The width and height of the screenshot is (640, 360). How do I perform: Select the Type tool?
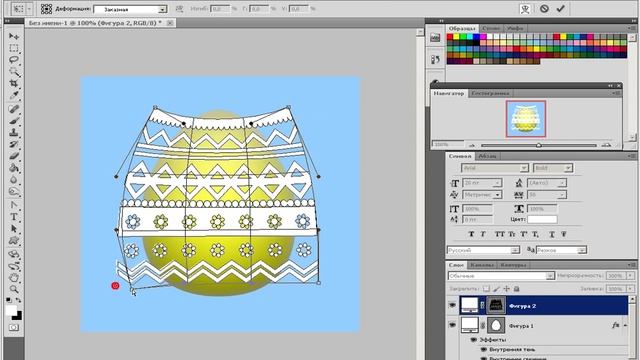[x=14, y=217]
